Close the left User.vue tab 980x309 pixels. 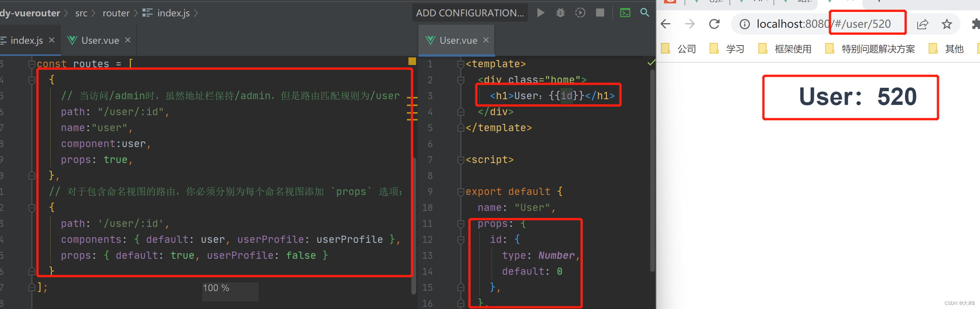[x=128, y=40]
